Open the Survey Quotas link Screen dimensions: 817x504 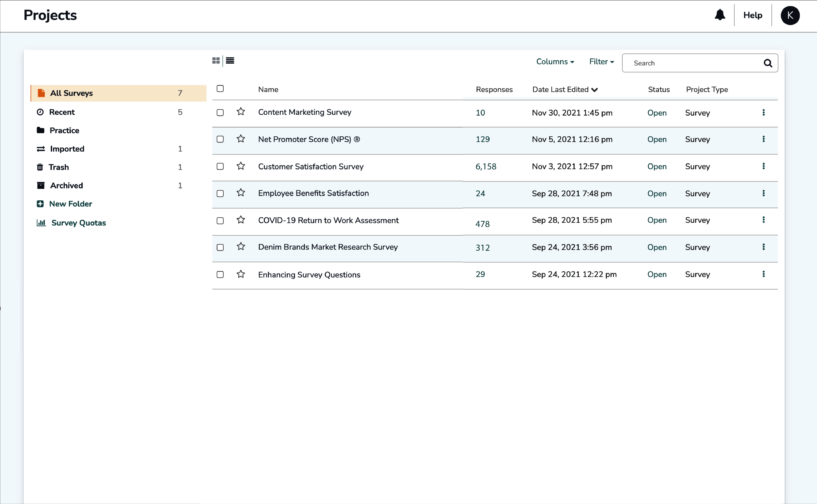pos(78,223)
